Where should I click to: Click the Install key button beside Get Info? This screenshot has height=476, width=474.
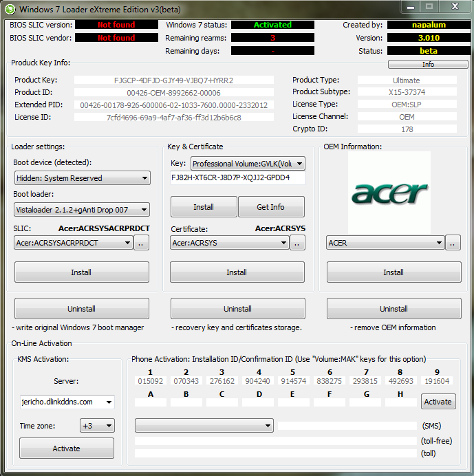(x=204, y=207)
